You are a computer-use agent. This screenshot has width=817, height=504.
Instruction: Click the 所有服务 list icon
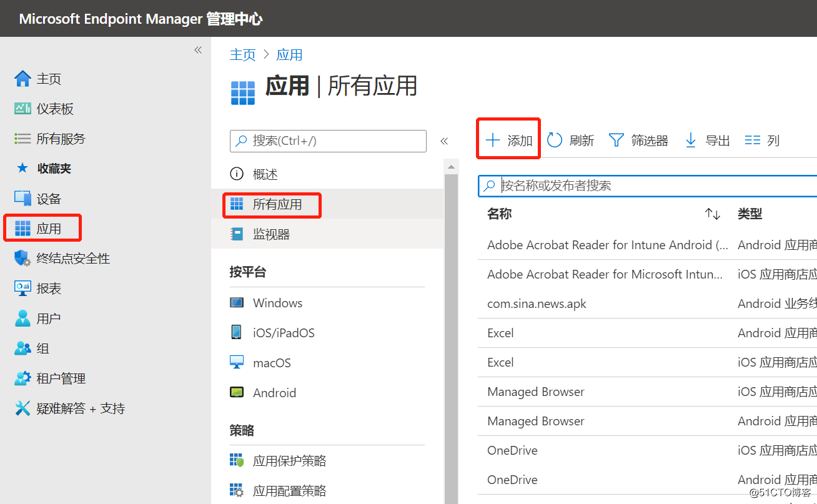[x=22, y=139]
